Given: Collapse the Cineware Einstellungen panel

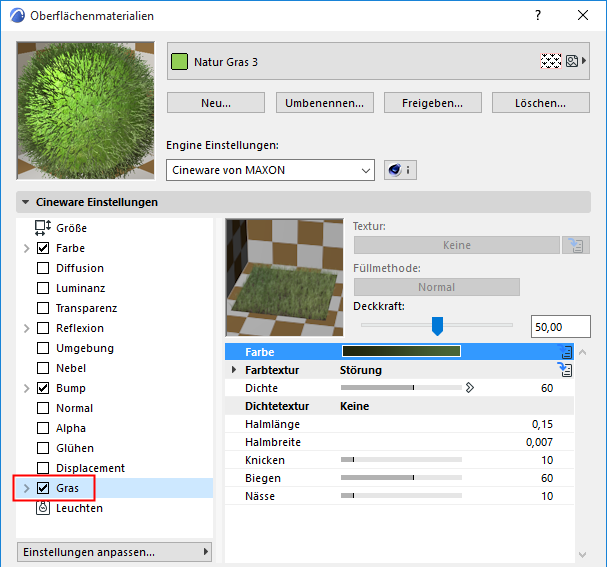Looking at the screenshot, I should pyautogui.click(x=26, y=202).
